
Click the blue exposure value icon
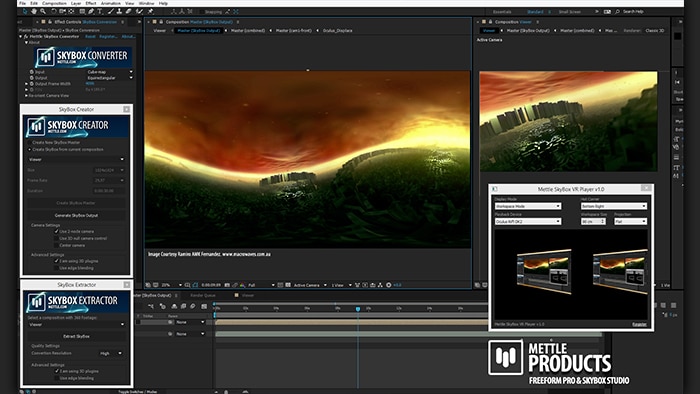pyautogui.click(x=397, y=285)
